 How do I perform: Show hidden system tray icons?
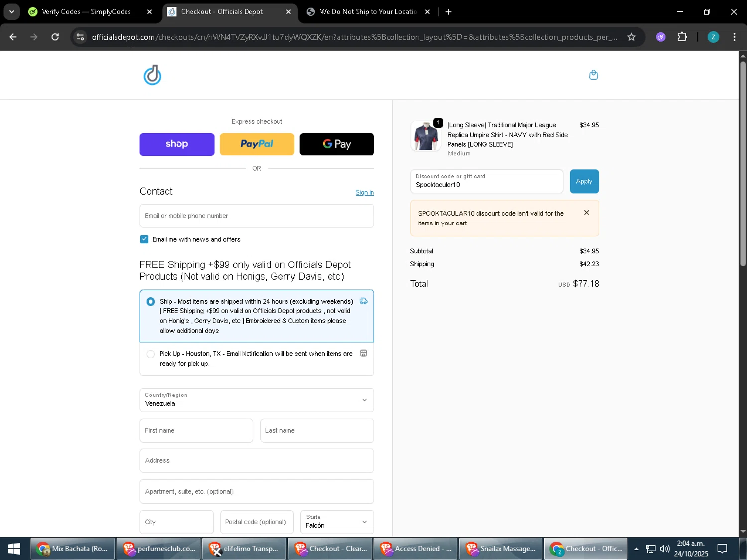[x=636, y=549]
